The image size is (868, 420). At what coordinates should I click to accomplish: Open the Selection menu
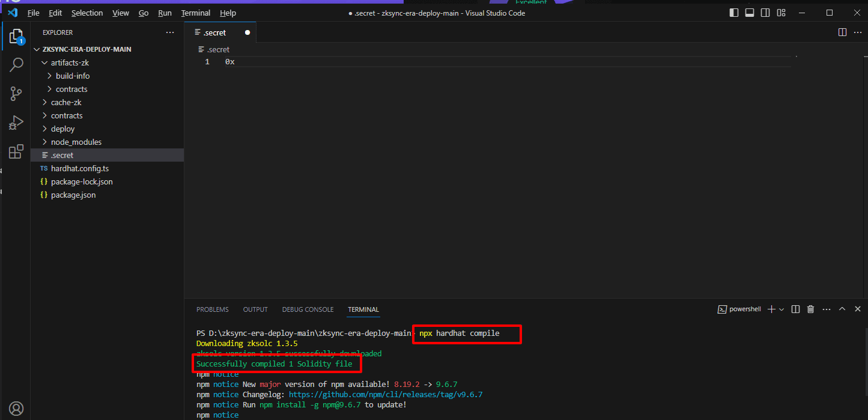pyautogui.click(x=87, y=13)
